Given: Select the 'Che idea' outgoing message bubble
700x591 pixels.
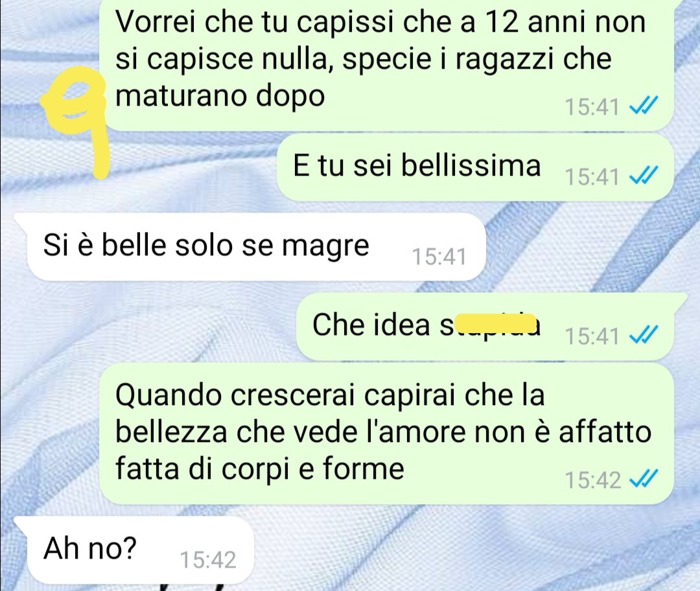Looking at the screenshot, I should click(x=491, y=327).
